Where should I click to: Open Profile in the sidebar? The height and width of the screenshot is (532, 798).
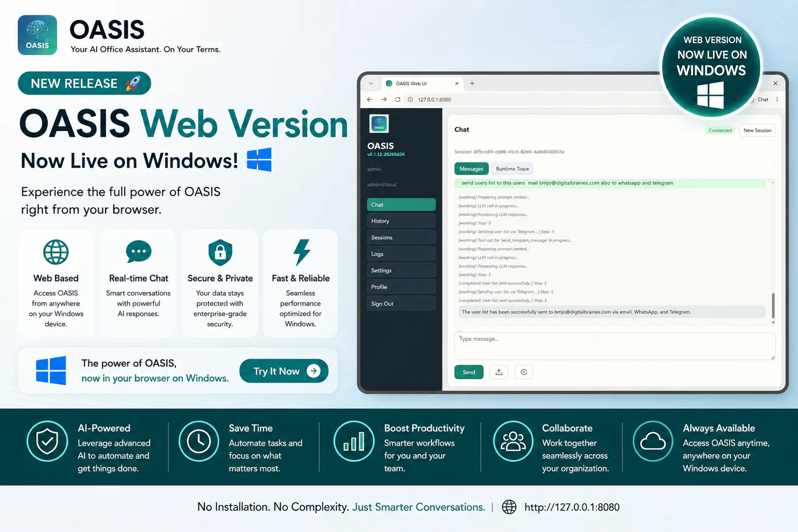401,287
